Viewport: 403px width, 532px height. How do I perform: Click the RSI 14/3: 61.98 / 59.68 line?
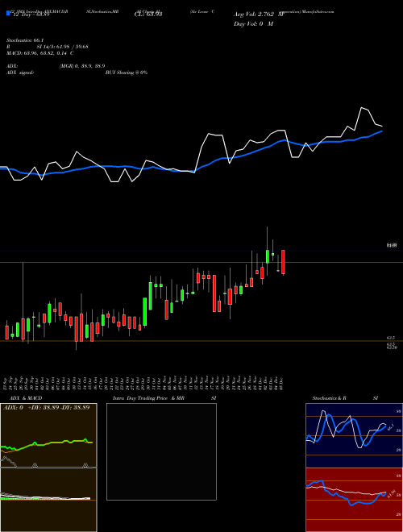click(x=48, y=47)
